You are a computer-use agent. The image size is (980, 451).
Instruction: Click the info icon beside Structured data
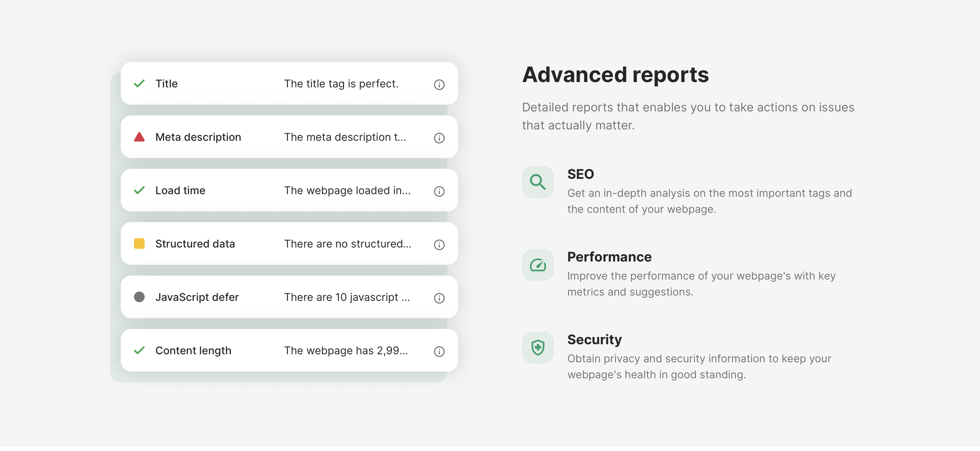coord(439,244)
